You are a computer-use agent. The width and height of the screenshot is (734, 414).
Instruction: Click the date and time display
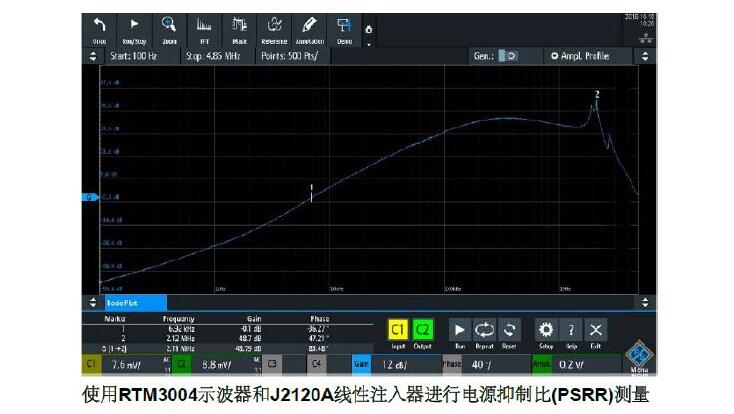tap(640, 20)
